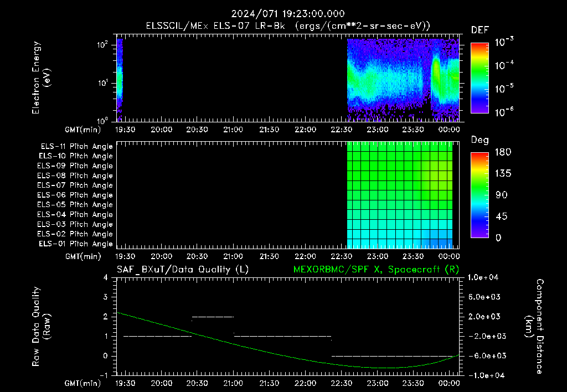Click the green MEXORBMC/SPF X, Spacecraft (R) title
567x392 pixels.
[376, 270]
